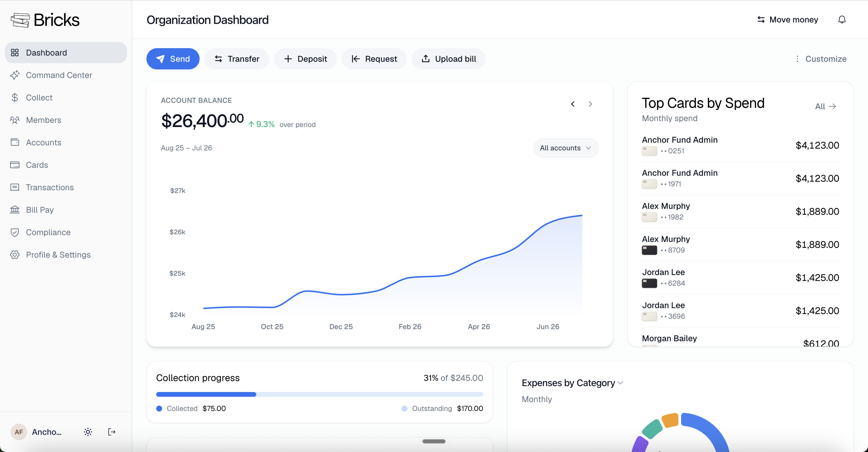Click the log out icon
Image resolution: width=868 pixels, height=452 pixels.
click(x=112, y=432)
